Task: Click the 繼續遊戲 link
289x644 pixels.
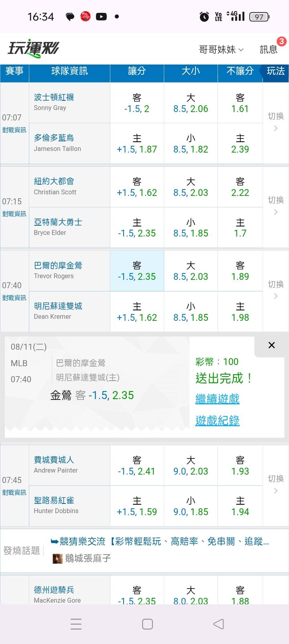Action: click(217, 399)
